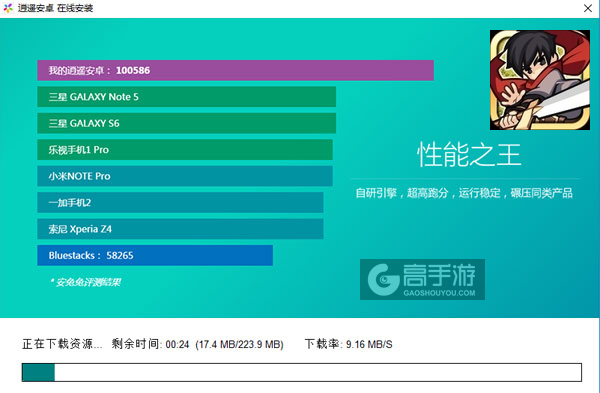Viewport: 600px width, 393px height.
Task: Select the 我的逍遥安卓: 100586 bar
Action: (235, 70)
